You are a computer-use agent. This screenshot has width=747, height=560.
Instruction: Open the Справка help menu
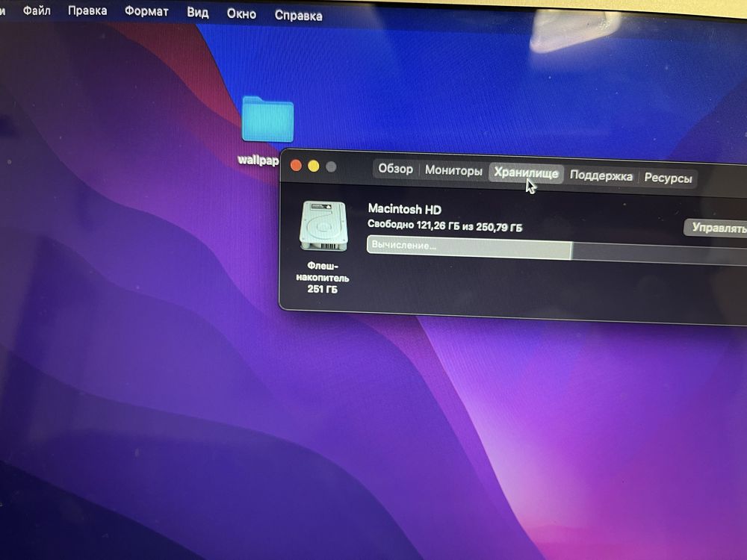[299, 16]
